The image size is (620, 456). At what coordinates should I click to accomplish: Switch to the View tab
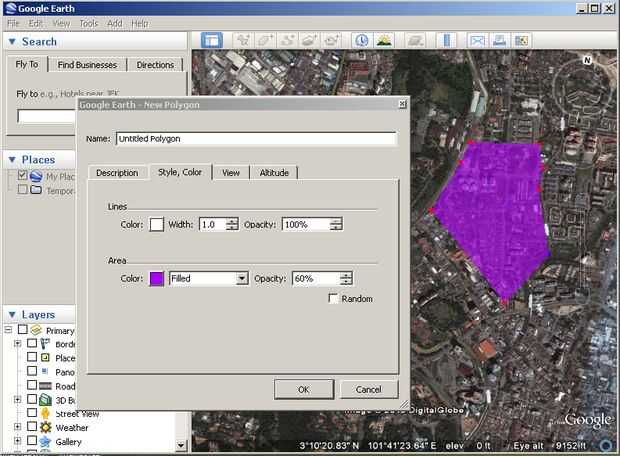coord(231,173)
